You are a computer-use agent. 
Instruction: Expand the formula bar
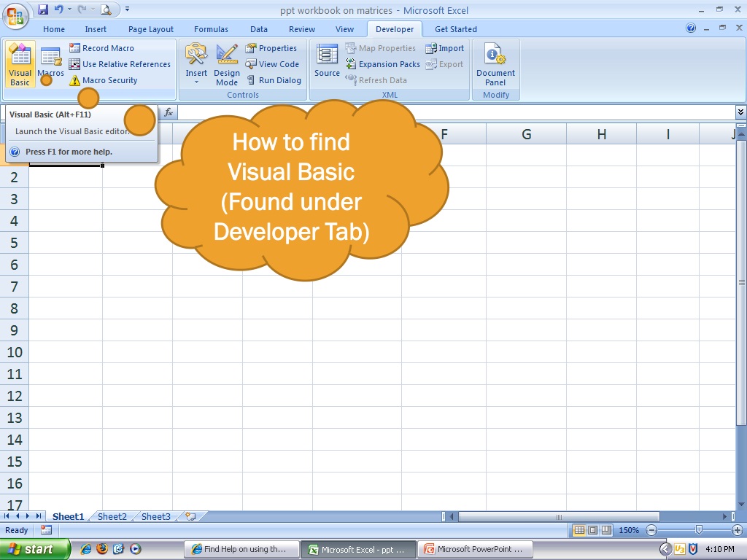click(740, 112)
